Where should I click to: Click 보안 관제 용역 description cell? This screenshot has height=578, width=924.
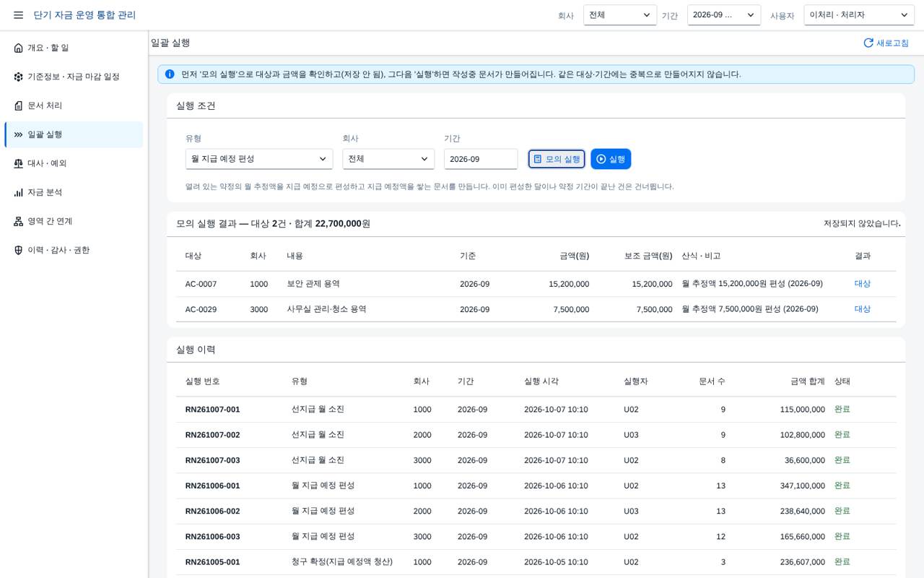pyautogui.click(x=313, y=284)
